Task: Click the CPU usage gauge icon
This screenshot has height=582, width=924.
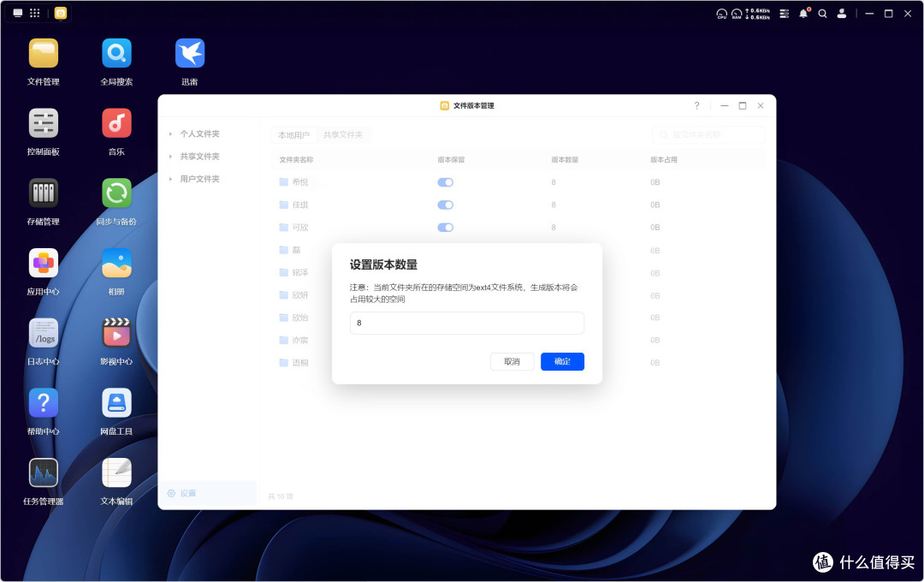Action: pyautogui.click(x=721, y=14)
